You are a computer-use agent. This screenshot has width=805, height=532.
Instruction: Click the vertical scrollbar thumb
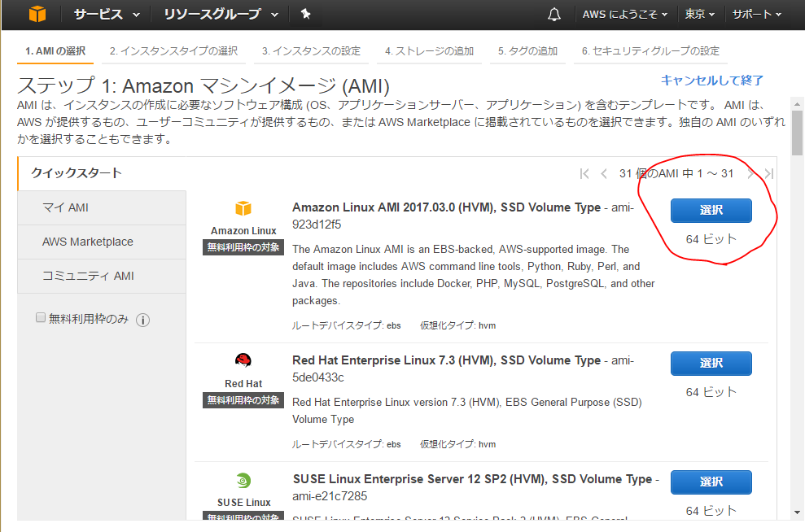(797, 133)
